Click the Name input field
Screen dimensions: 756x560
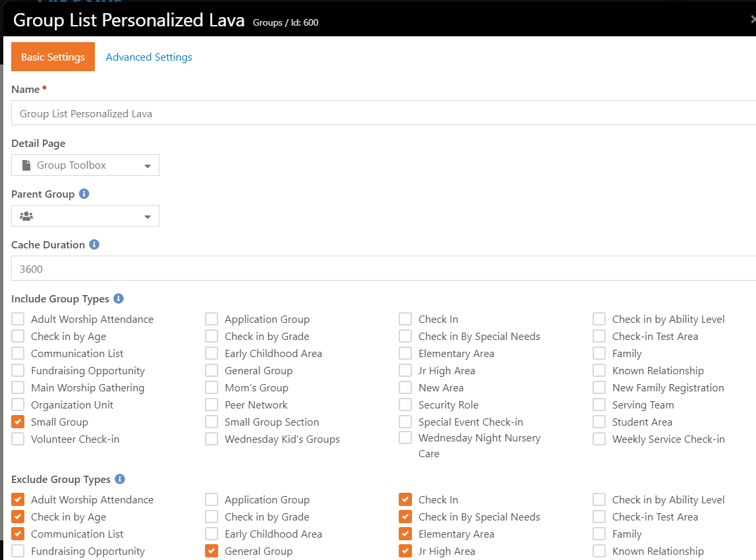click(384, 113)
